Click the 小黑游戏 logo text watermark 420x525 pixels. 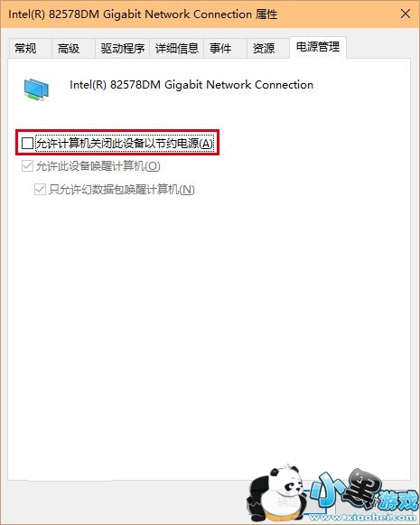(363, 492)
